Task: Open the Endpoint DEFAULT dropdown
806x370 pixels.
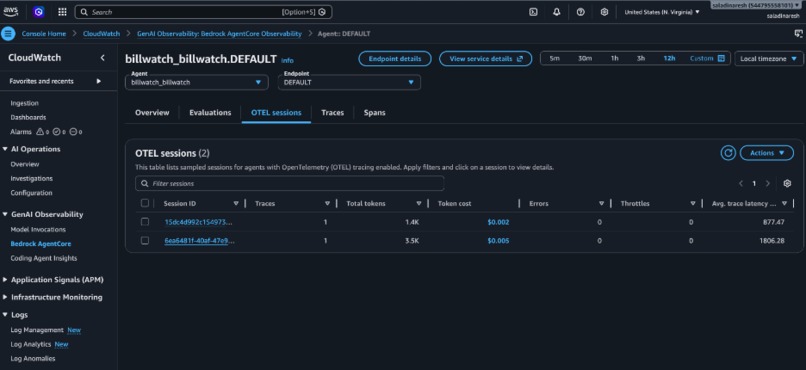Action: 350,82
